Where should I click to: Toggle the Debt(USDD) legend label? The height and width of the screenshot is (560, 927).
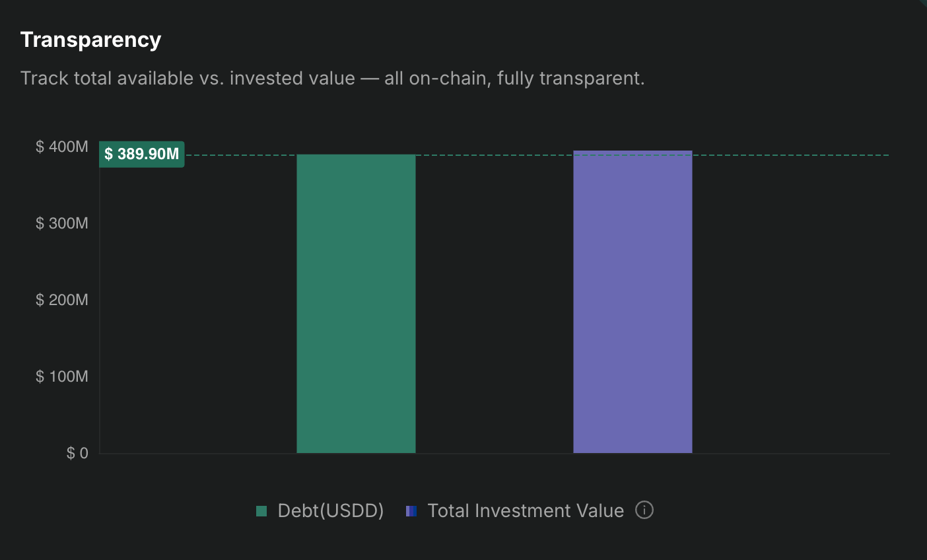(x=330, y=511)
